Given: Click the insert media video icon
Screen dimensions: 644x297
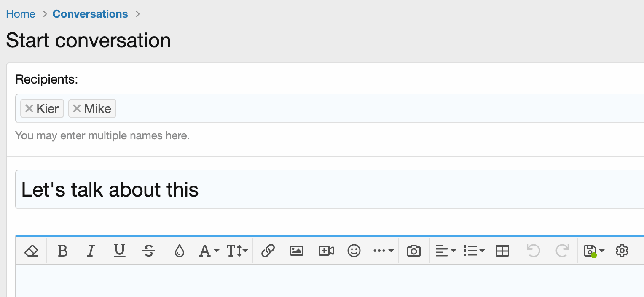Looking at the screenshot, I should (x=326, y=251).
